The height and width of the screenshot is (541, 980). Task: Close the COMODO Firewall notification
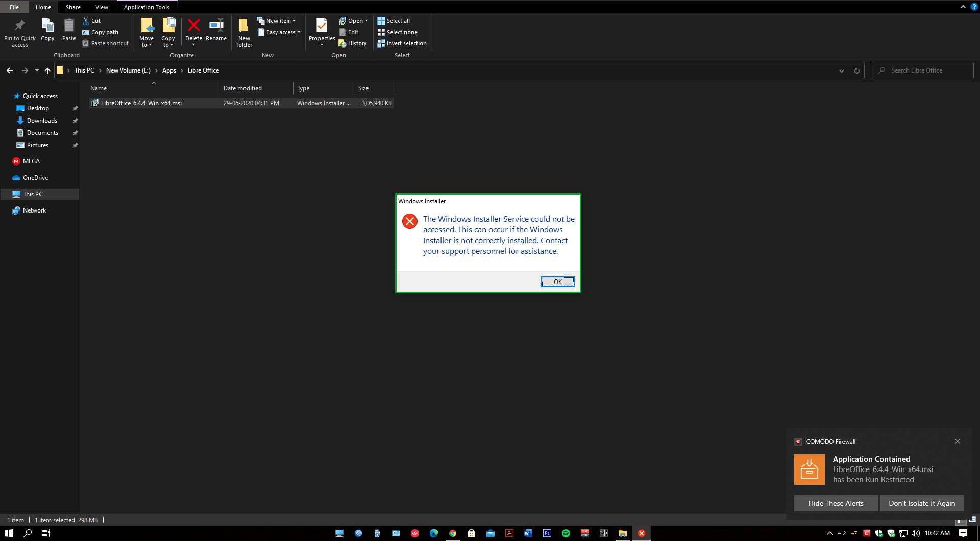tap(958, 441)
